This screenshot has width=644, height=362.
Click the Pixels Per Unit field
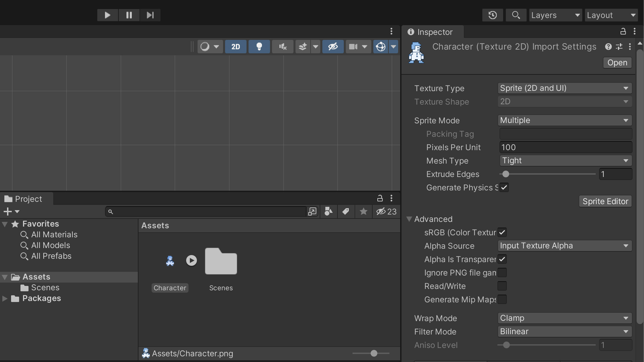coord(566,147)
